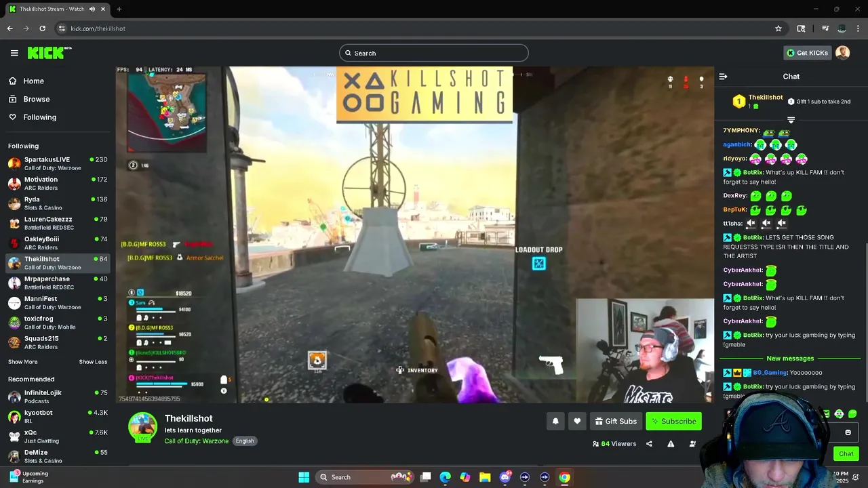Open the Kick hamburger menu
Viewport: 868px width, 488px height.
(14, 53)
